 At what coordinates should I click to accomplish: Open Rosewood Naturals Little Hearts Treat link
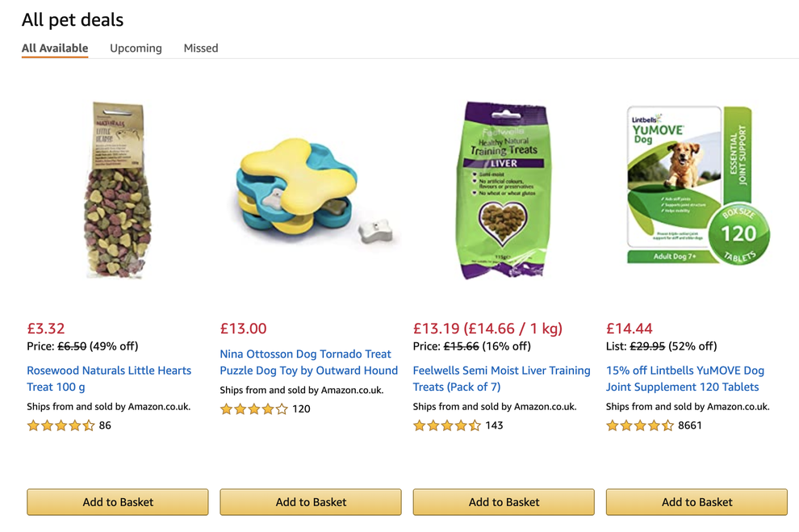109,379
